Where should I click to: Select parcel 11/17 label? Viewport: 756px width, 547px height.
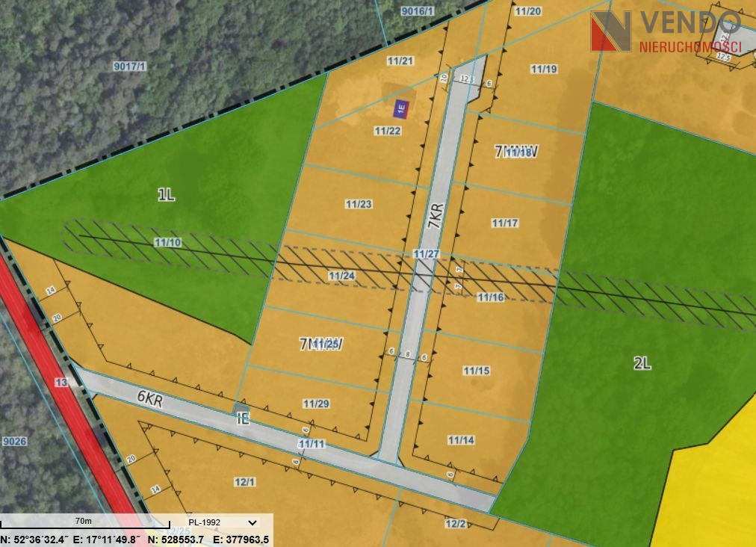(x=505, y=223)
